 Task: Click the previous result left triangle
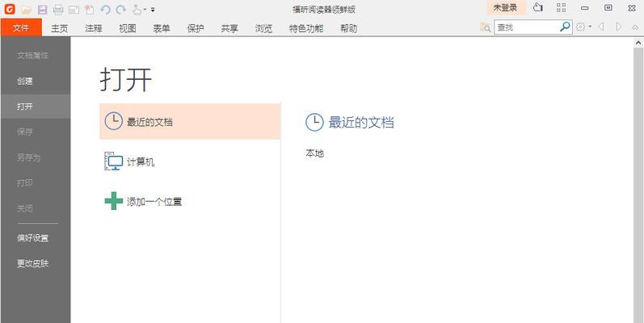(601, 27)
